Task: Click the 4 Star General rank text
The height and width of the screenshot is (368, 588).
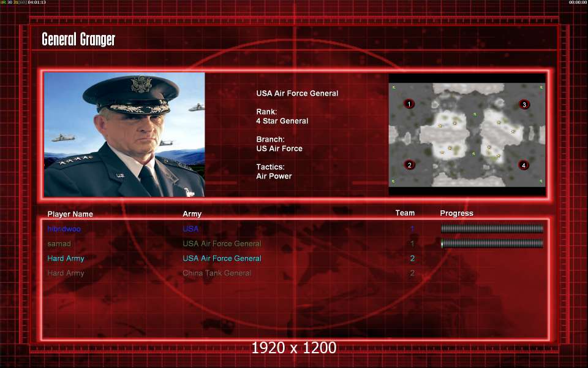Action: (282, 121)
